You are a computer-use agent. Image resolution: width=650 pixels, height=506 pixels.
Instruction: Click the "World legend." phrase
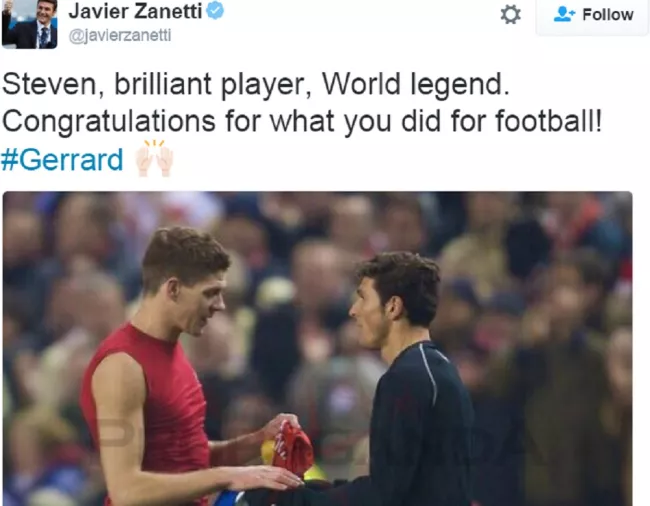(x=416, y=85)
